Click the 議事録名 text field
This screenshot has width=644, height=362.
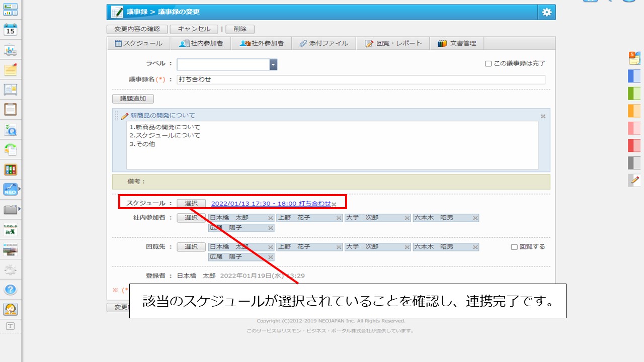coord(361,79)
